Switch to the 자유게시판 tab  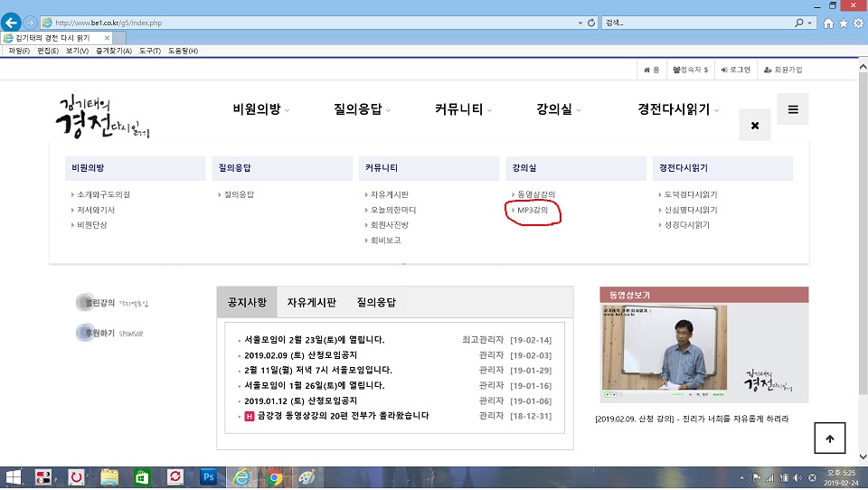[311, 302]
